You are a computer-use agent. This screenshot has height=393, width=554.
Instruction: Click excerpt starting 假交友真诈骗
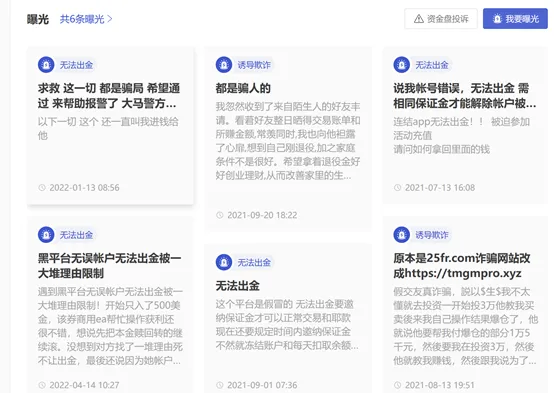point(466,326)
